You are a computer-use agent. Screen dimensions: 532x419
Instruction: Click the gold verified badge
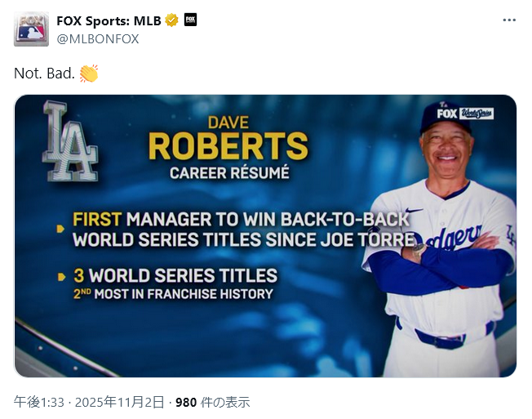(171, 20)
